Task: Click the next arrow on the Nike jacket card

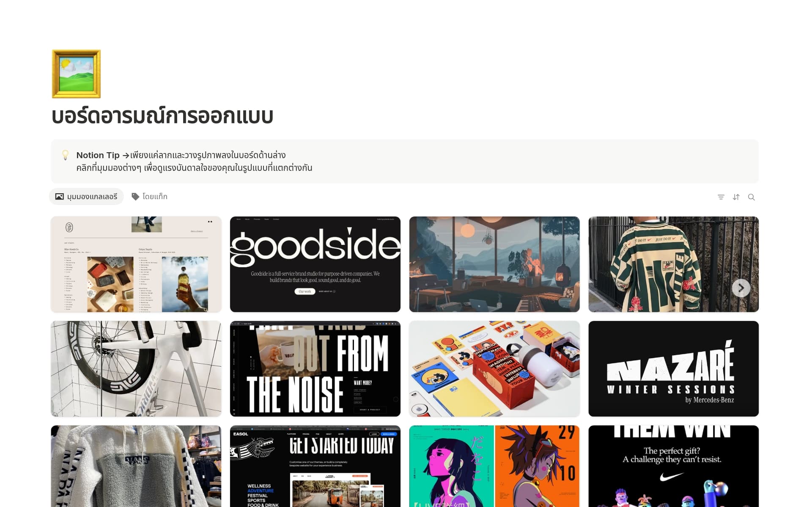Action: 741,288
